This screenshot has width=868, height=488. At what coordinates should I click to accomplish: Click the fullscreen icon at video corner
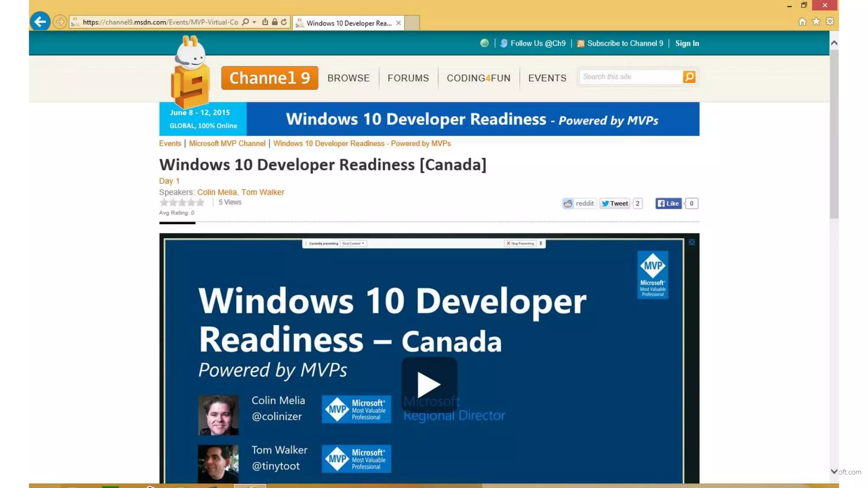pos(692,242)
